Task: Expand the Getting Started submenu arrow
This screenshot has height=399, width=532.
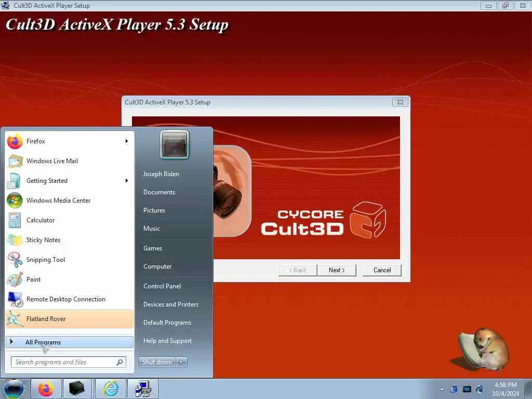Action: coord(127,180)
